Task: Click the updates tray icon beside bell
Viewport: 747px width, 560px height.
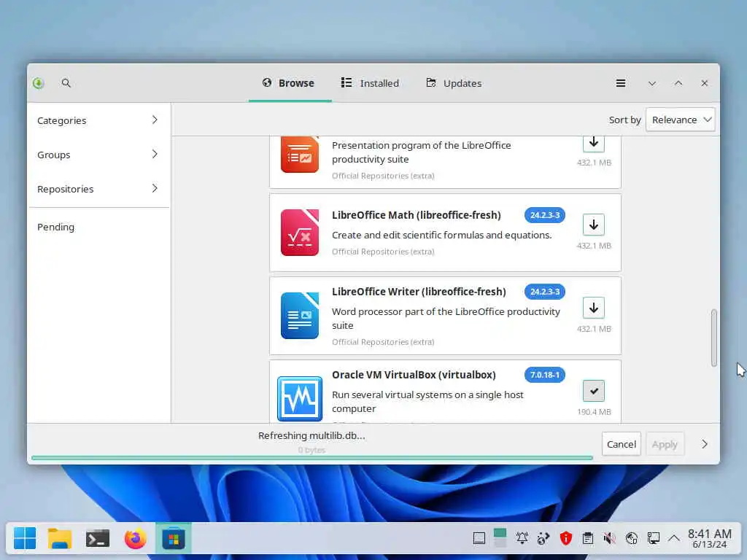Action: pos(543,539)
